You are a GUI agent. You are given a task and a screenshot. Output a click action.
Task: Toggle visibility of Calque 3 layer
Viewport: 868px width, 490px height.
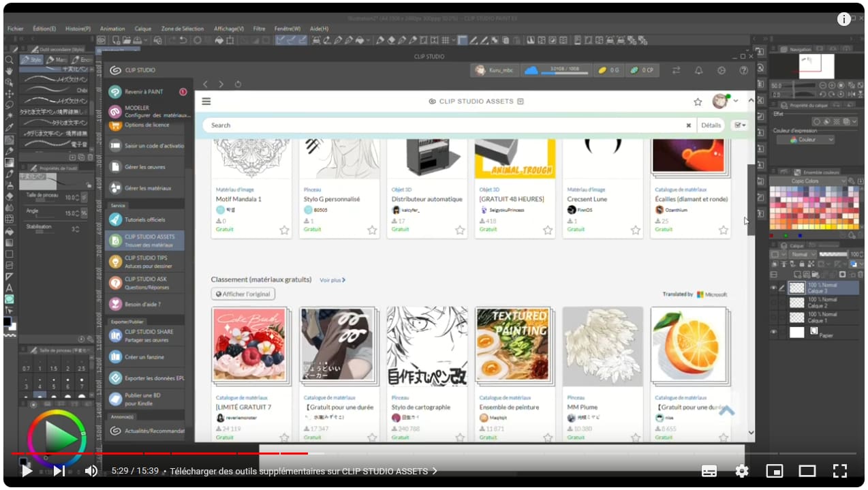[773, 288]
